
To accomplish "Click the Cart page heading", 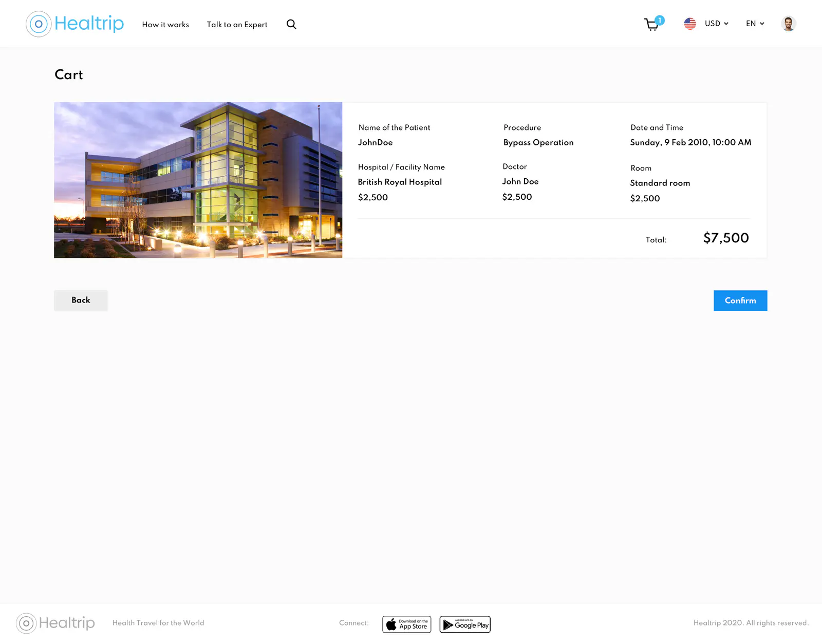I will [69, 75].
